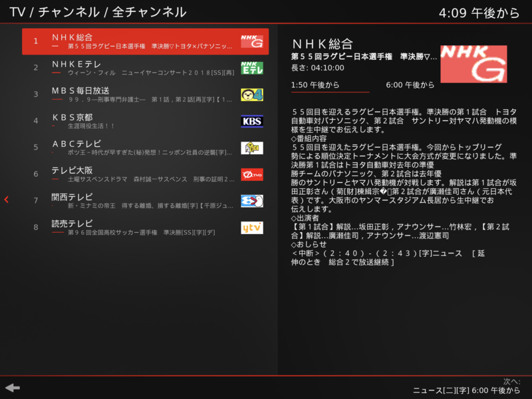Select channel 3 ＭＢＳ毎日放送

tap(145, 94)
